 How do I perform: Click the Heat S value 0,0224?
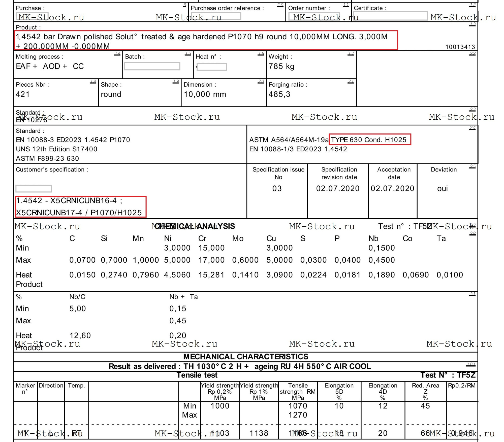[x=313, y=275]
